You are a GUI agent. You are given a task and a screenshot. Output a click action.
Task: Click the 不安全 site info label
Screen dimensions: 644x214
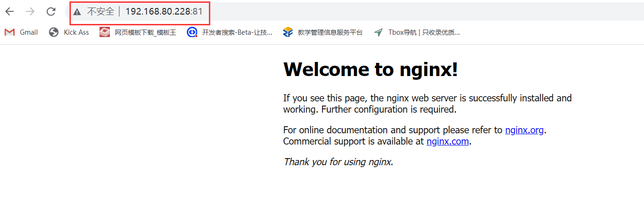pyautogui.click(x=100, y=12)
